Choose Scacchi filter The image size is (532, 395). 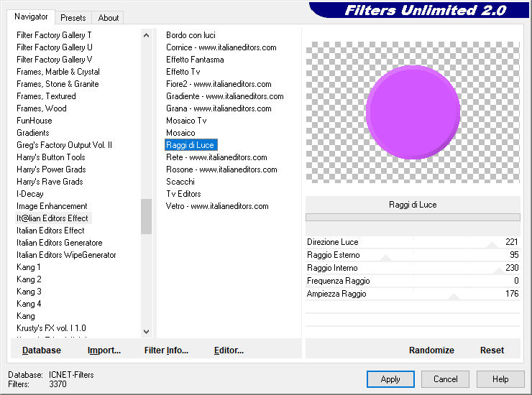[180, 182]
